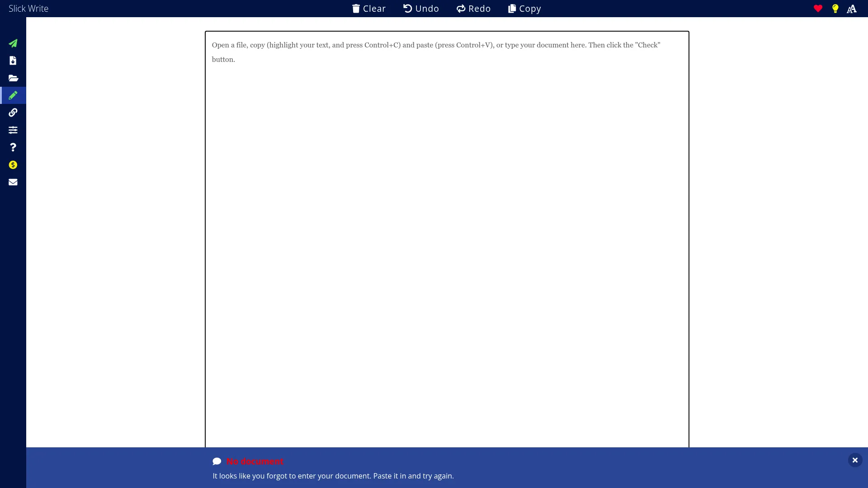Click the yellow donate dollar icon
868x488 pixels.
click(x=13, y=164)
